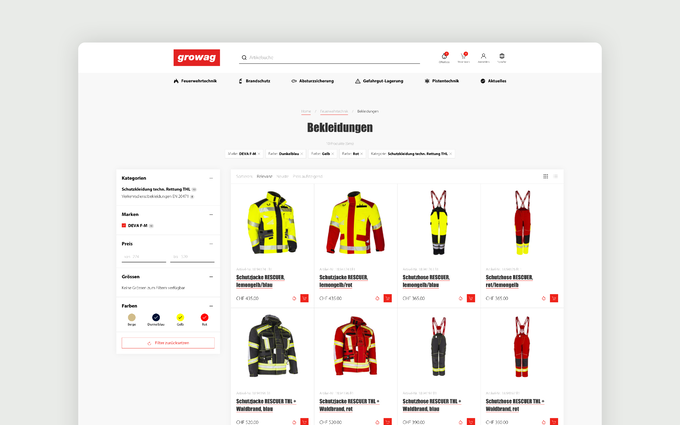
Task: Open the Brandschutz menu
Action: click(x=254, y=81)
